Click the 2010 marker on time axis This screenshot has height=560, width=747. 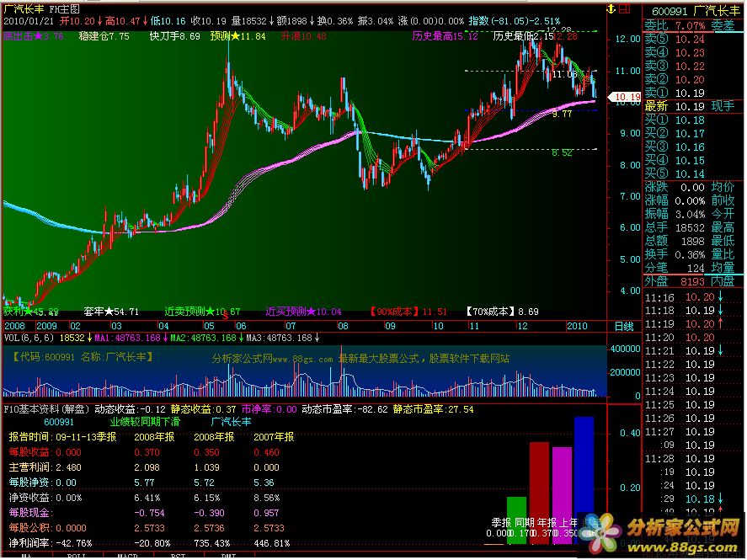pos(578,326)
